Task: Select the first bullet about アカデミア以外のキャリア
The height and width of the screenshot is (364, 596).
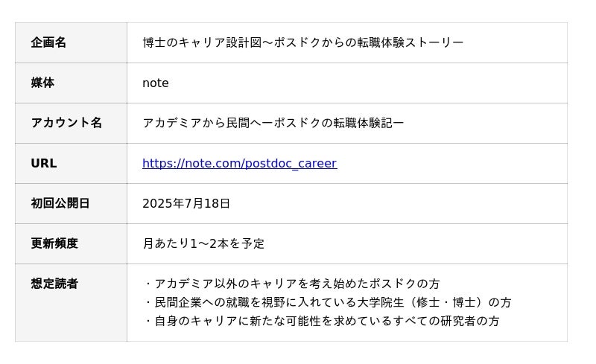Action: [297, 284]
